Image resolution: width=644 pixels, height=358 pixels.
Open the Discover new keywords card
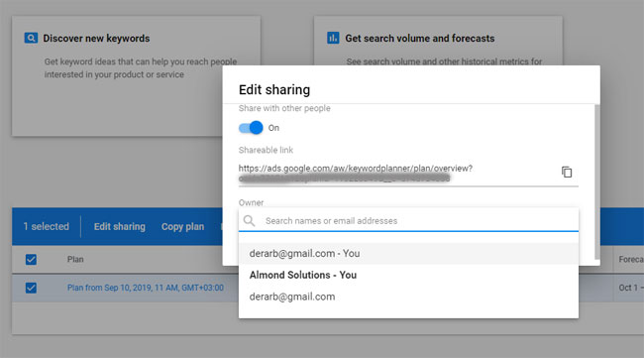tap(136, 76)
